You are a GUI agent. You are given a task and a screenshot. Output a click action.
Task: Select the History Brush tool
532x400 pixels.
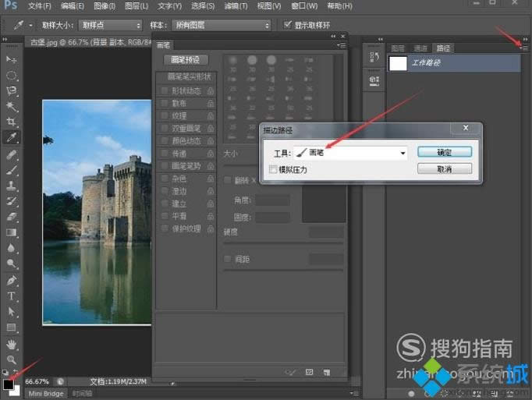click(11, 201)
